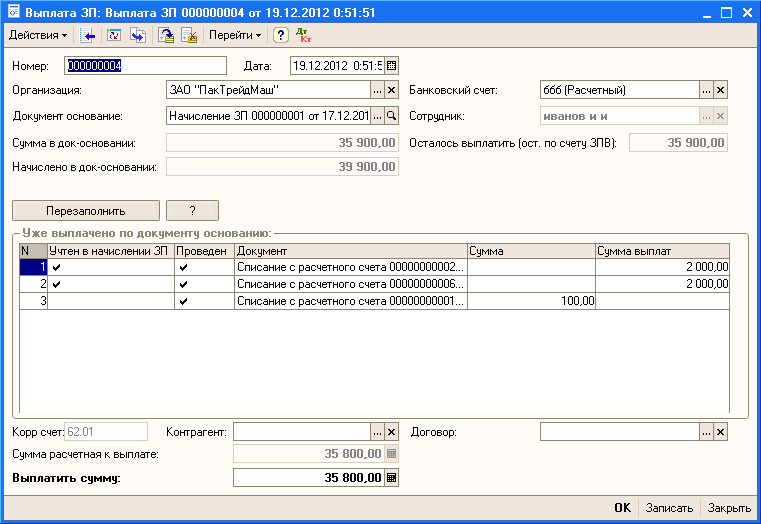Toggle Проведен checkmark in row 1
Screen dimensions: 761x524
(x=183, y=267)
